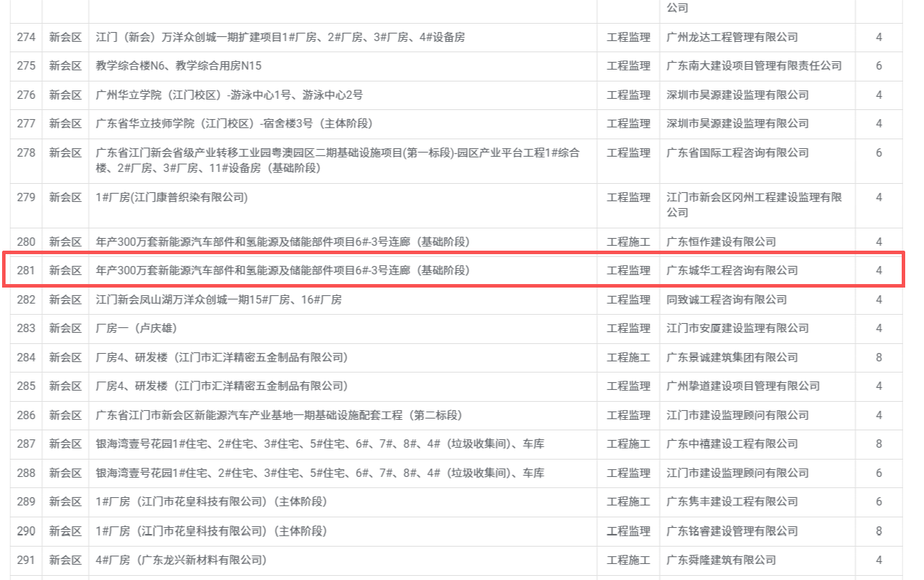924x580 pixels.
Task: Click company 广东中禧建设工程有限公司
Action: coord(732,444)
